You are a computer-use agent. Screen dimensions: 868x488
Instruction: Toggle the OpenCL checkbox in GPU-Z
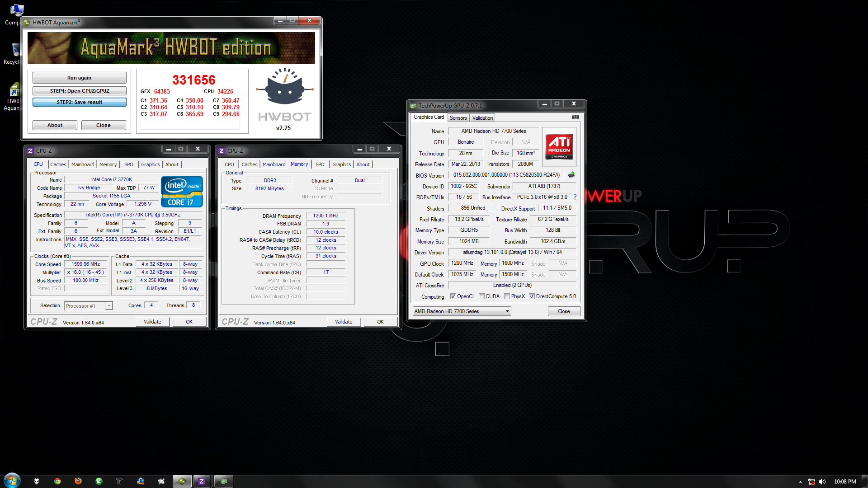coord(453,296)
